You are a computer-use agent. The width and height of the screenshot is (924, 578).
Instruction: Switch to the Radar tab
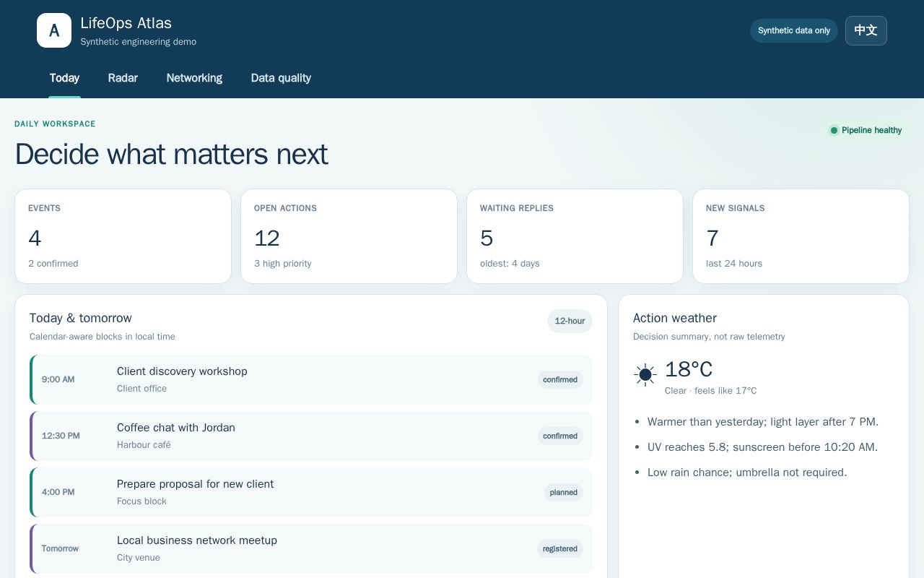[123, 78]
